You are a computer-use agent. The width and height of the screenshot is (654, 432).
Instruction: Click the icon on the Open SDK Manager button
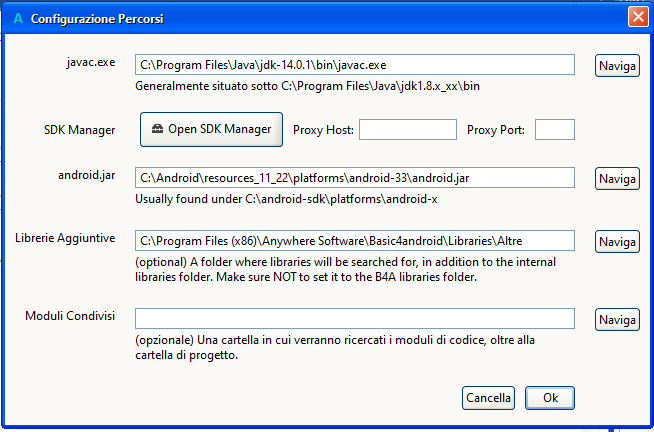coord(157,129)
